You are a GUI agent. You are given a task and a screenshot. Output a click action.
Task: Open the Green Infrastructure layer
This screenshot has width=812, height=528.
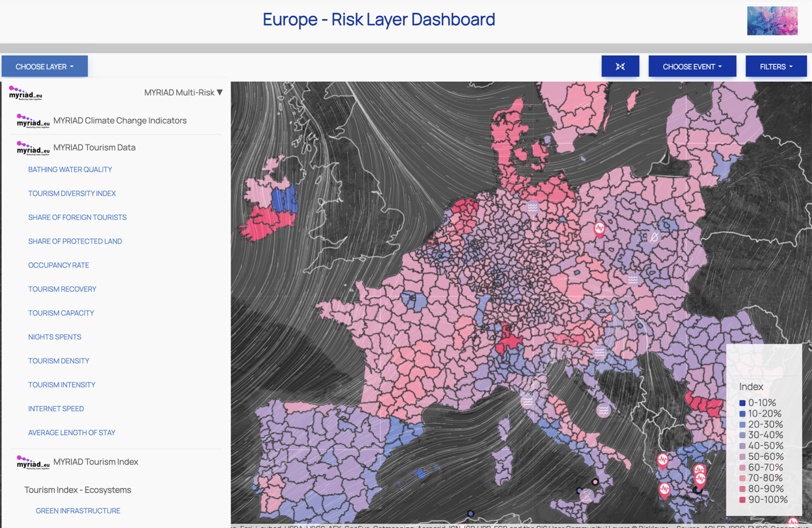(78, 510)
